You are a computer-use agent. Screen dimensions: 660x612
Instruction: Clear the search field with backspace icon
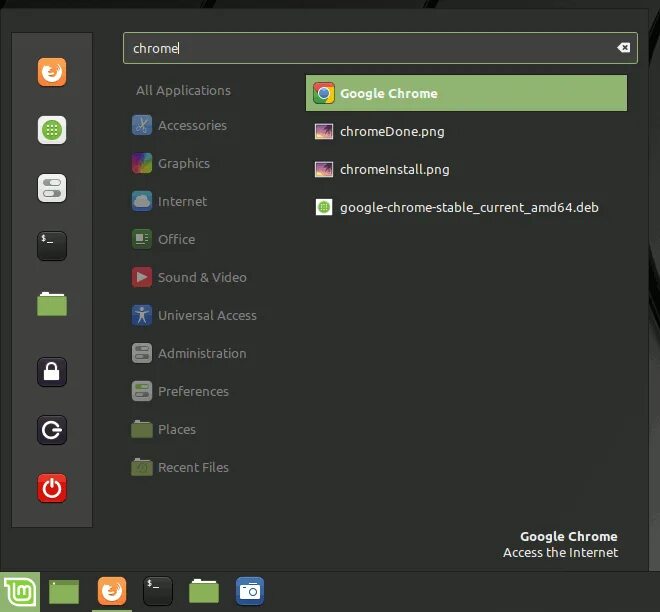tap(624, 48)
